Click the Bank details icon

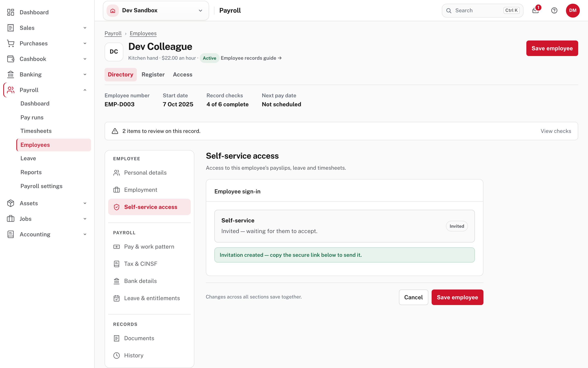tap(117, 281)
